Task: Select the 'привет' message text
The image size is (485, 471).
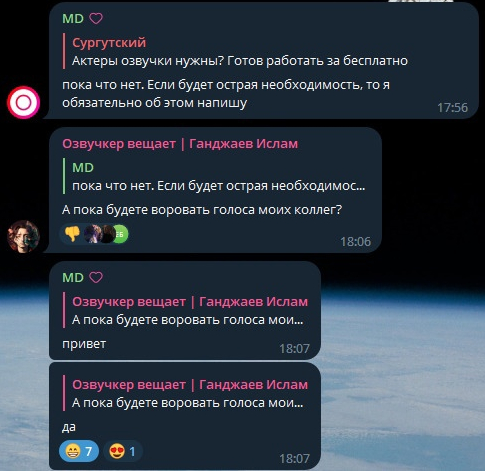Action: click(x=84, y=344)
